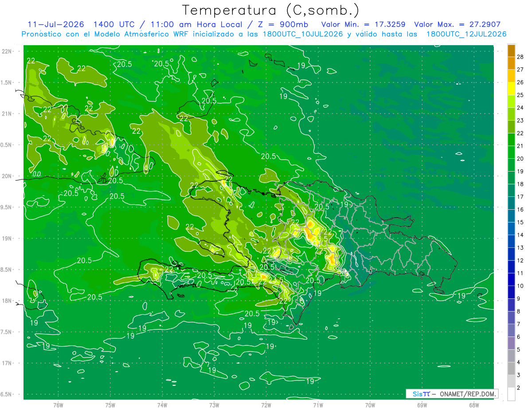Click the '72W' longitude axis label
This screenshot has width=532, height=411.
266,405
